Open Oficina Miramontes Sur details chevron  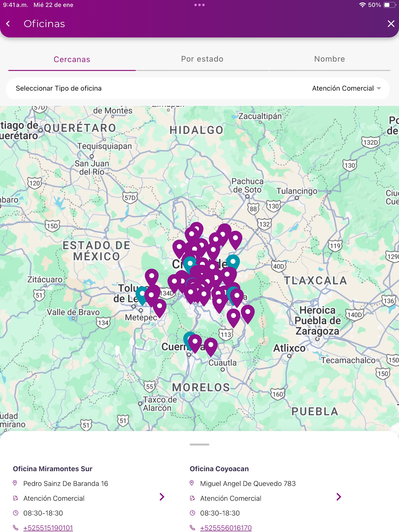[162, 497]
